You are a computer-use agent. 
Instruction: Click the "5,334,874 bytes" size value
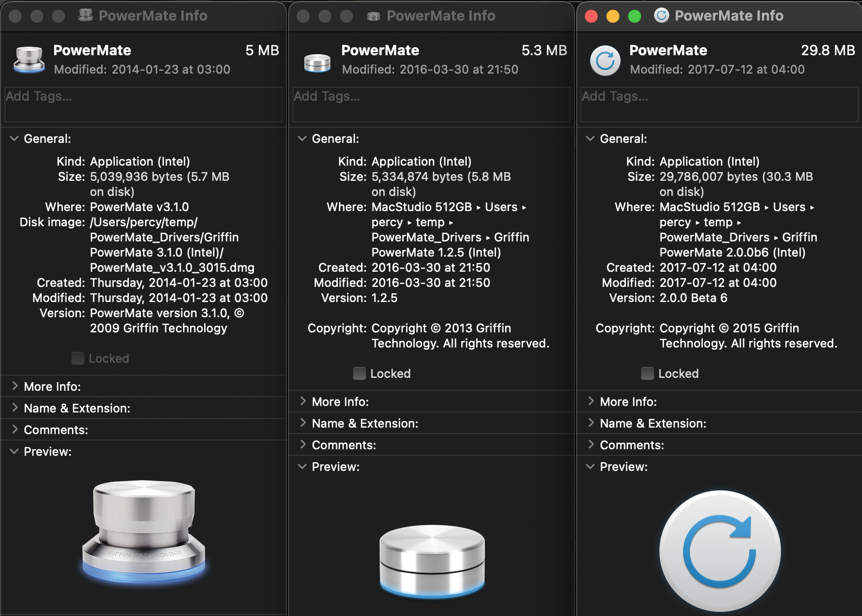coord(417,176)
